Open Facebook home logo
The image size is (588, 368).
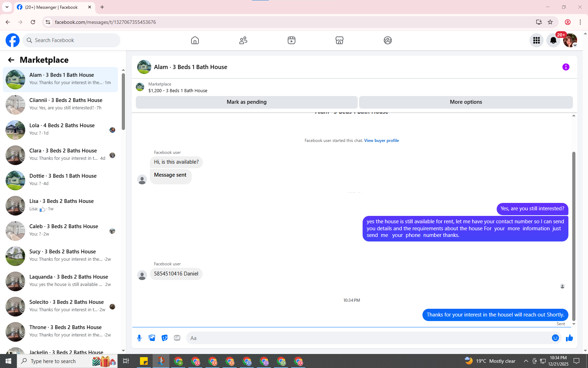13,40
